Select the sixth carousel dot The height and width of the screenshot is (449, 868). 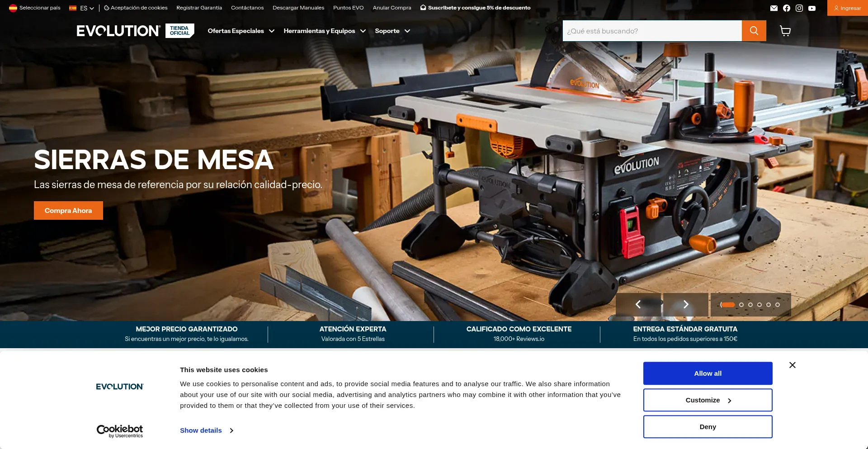(778, 305)
